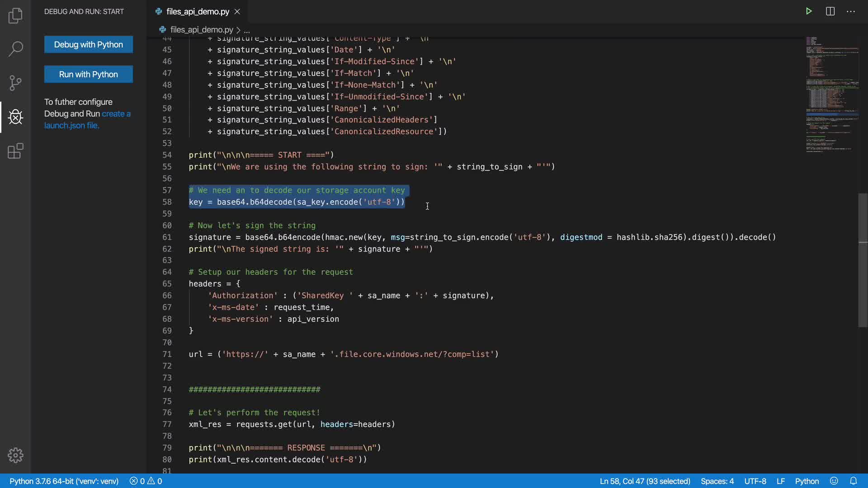Open the Source Control view icon
The image size is (868, 488).
point(15,83)
